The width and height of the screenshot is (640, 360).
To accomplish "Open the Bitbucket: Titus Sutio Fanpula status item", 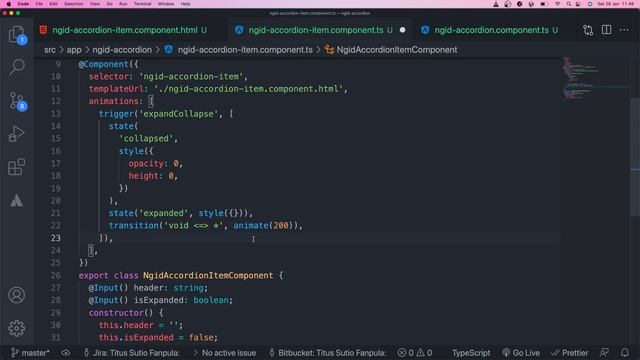I will (x=328, y=353).
